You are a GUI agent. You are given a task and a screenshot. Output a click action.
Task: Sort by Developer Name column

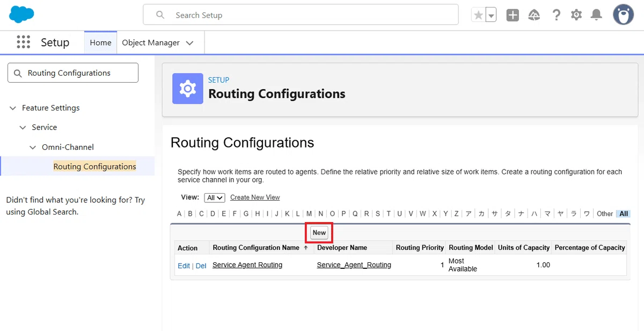point(342,247)
